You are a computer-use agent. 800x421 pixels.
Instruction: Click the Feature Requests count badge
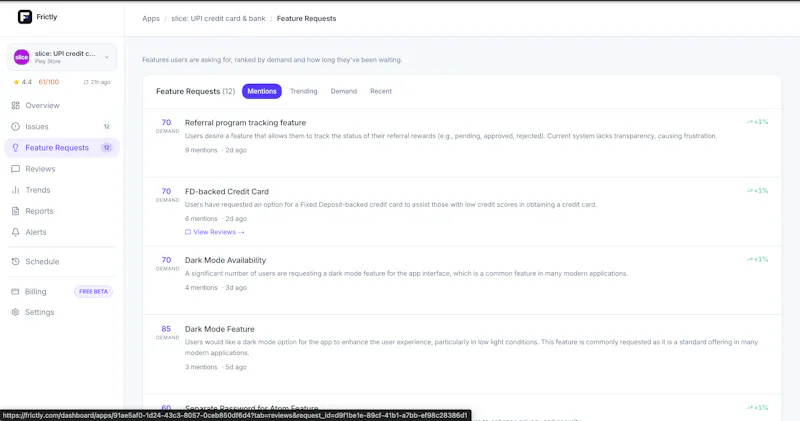point(107,148)
